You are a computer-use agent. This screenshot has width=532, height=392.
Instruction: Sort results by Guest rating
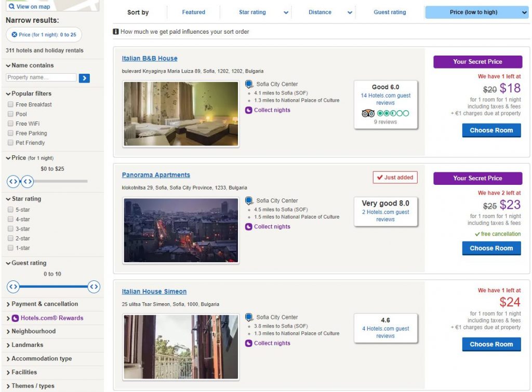pos(390,12)
